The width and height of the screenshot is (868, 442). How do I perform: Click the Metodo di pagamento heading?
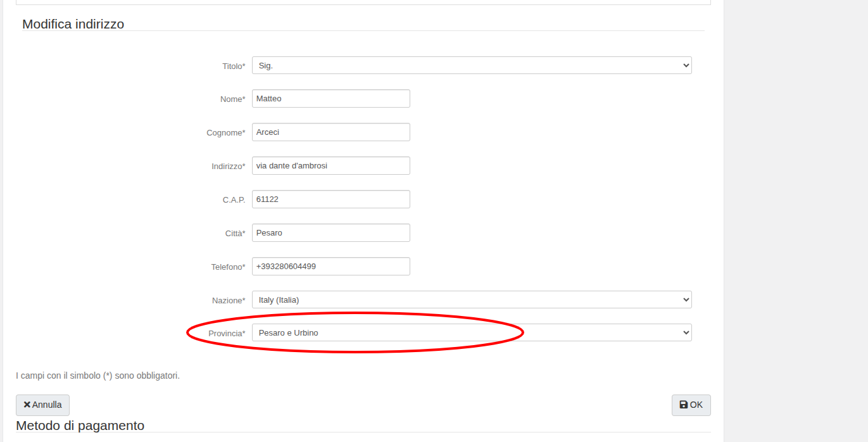[x=80, y=426]
